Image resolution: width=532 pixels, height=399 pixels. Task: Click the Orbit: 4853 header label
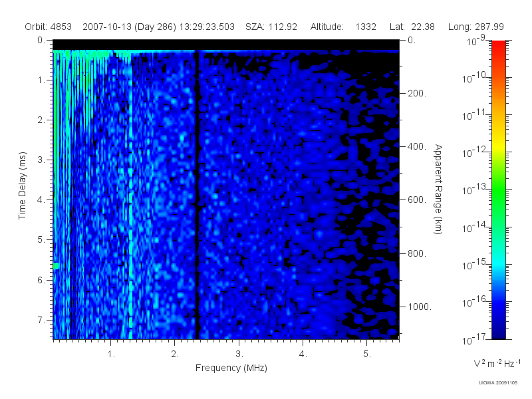point(48,27)
